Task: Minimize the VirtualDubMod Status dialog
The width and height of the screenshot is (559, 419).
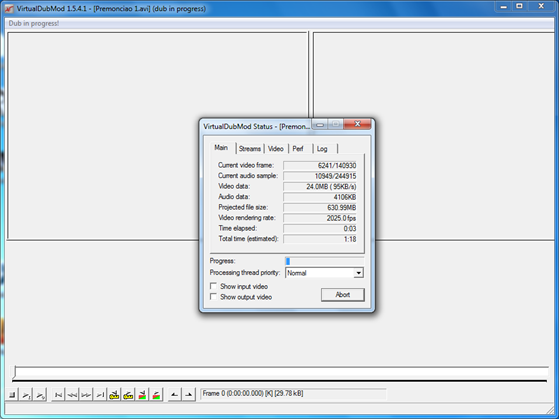Action: click(x=320, y=124)
